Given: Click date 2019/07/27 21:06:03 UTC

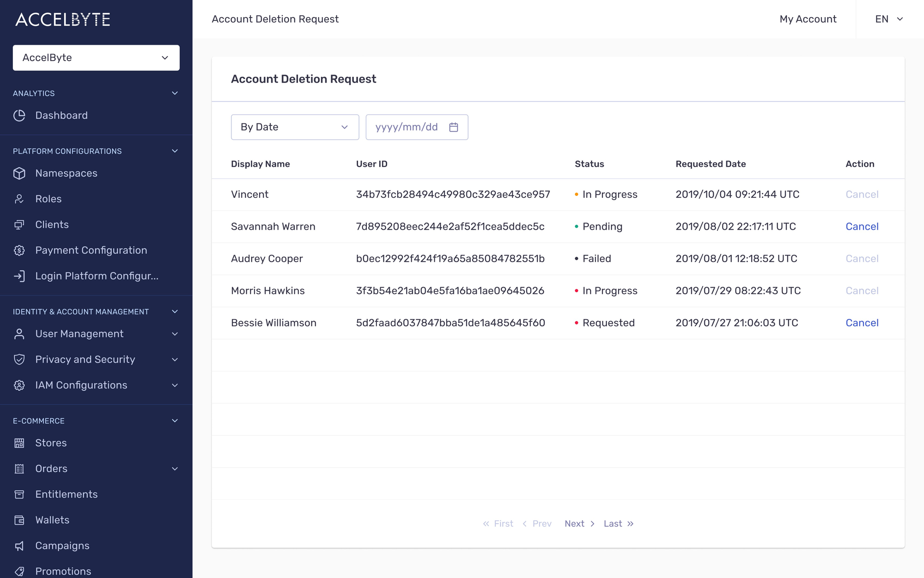Looking at the screenshot, I should point(737,323).
